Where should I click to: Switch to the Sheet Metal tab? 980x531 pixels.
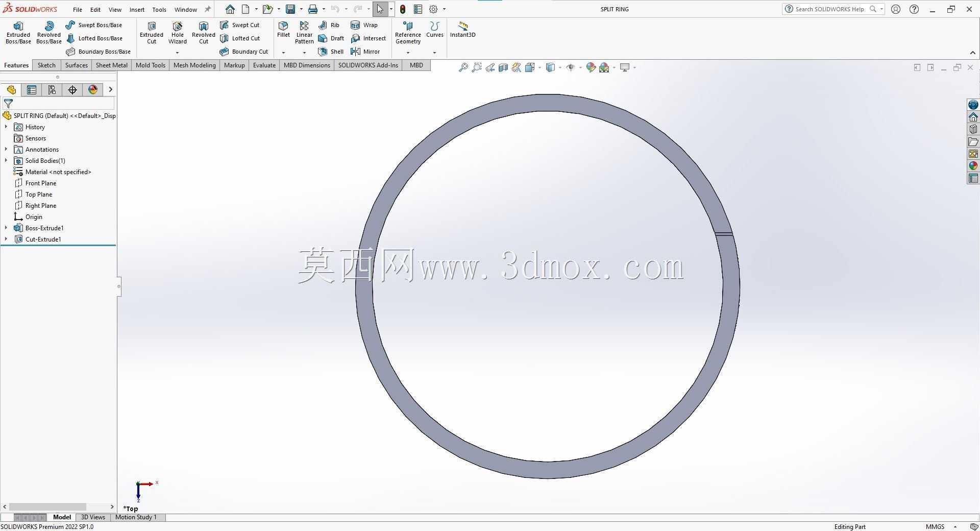[x=112, y=65]
